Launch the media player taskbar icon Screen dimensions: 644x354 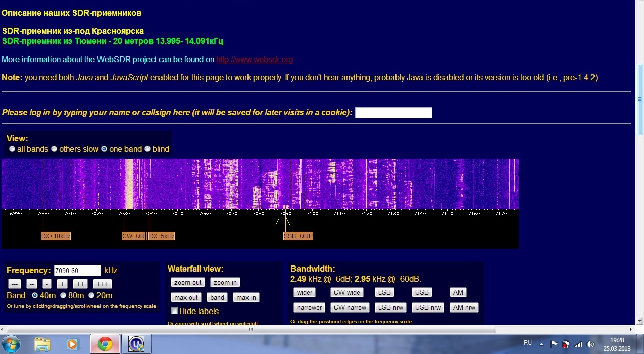(x=73, y=344)
